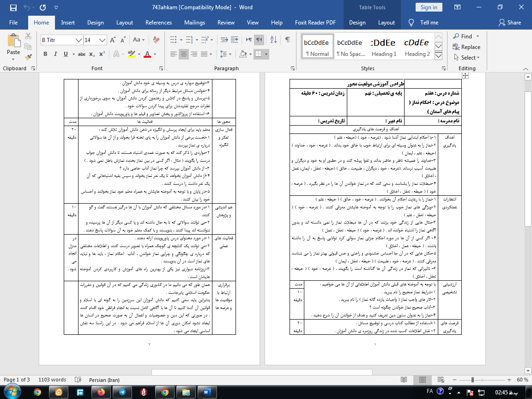Switch to the Insert tab
The image size is (532, 399).
tap(68, 23)
